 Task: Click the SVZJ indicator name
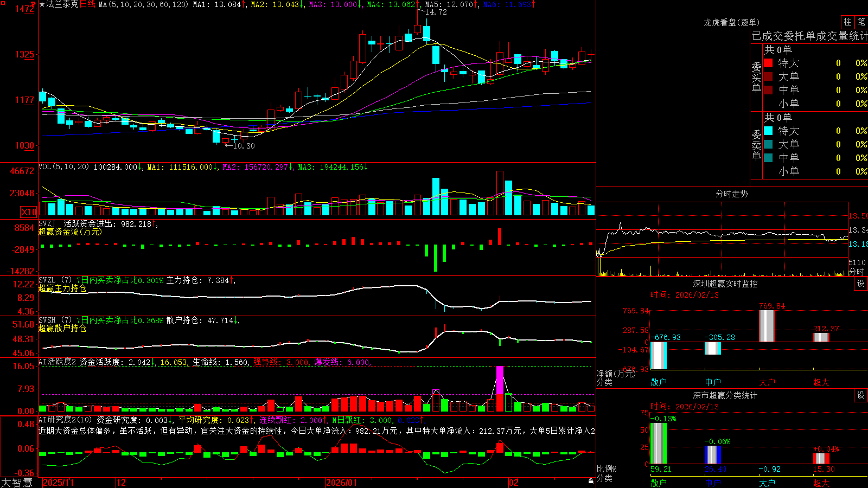pos(47,223)
